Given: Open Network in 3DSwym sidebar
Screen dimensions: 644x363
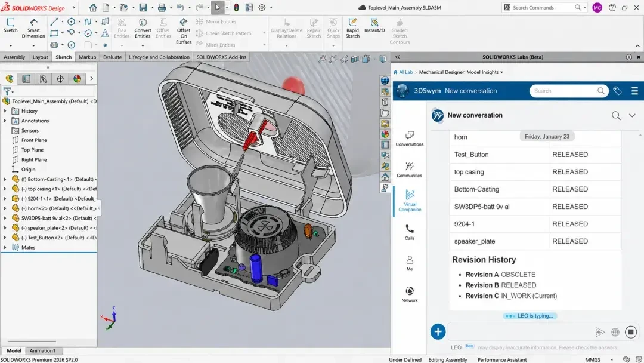Looking at the screenshot, I should click(x=410, y=294).
